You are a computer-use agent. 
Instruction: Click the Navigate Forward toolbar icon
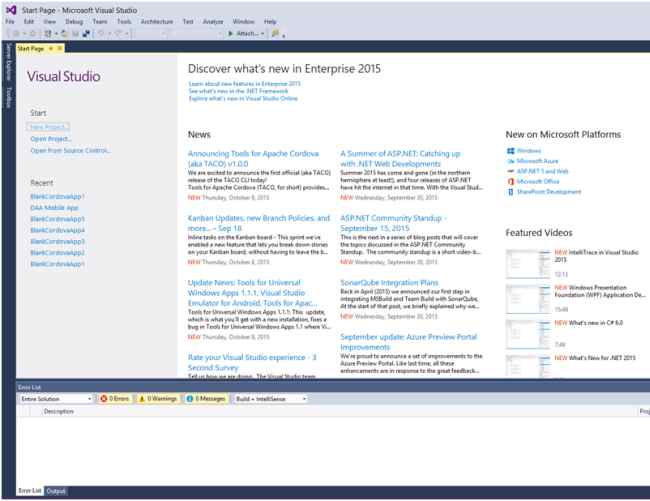32,34
